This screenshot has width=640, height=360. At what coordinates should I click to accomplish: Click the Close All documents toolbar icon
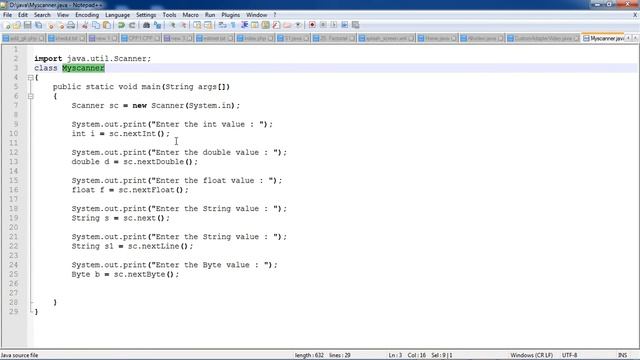pos(61,25)
